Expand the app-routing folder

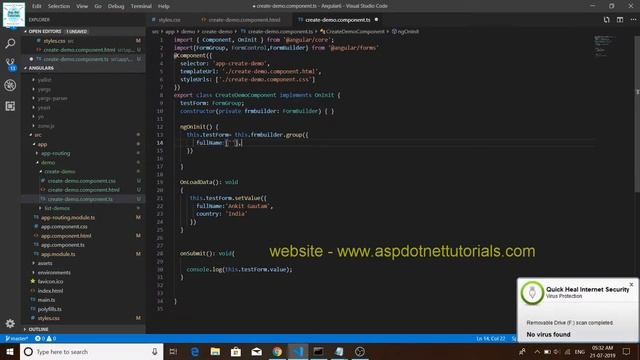pos(56,153)
